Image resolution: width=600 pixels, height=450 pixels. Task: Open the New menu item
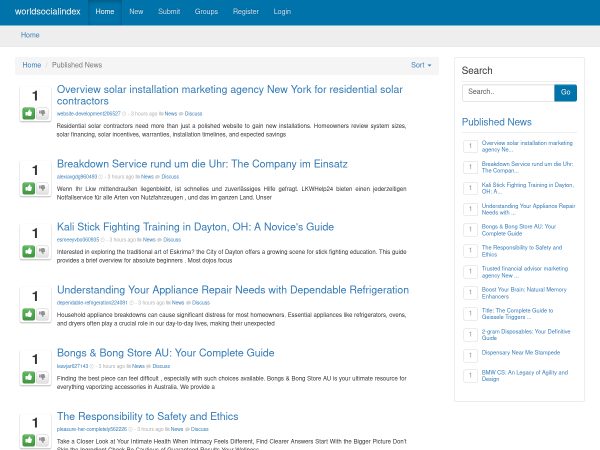136,12
